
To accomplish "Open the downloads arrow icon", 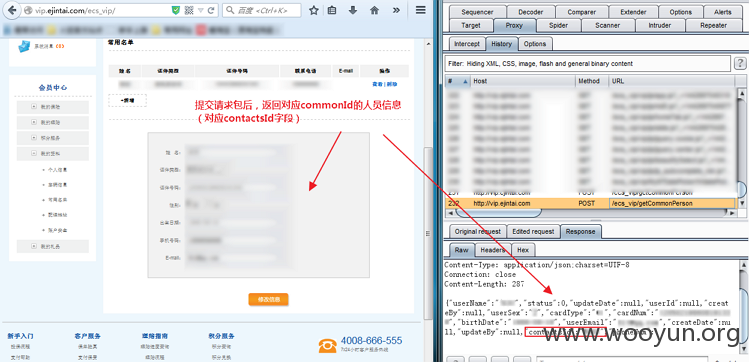I will pos(353,10).
